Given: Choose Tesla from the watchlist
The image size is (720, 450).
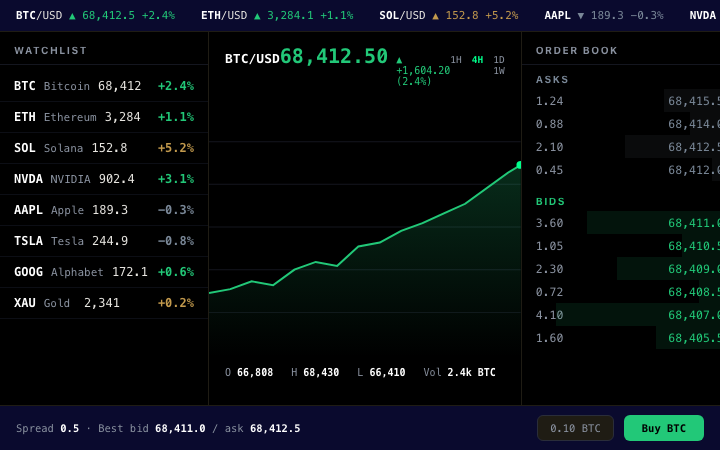Looking at the screenshot, I should pyautogui.click(x=104, y=241).
